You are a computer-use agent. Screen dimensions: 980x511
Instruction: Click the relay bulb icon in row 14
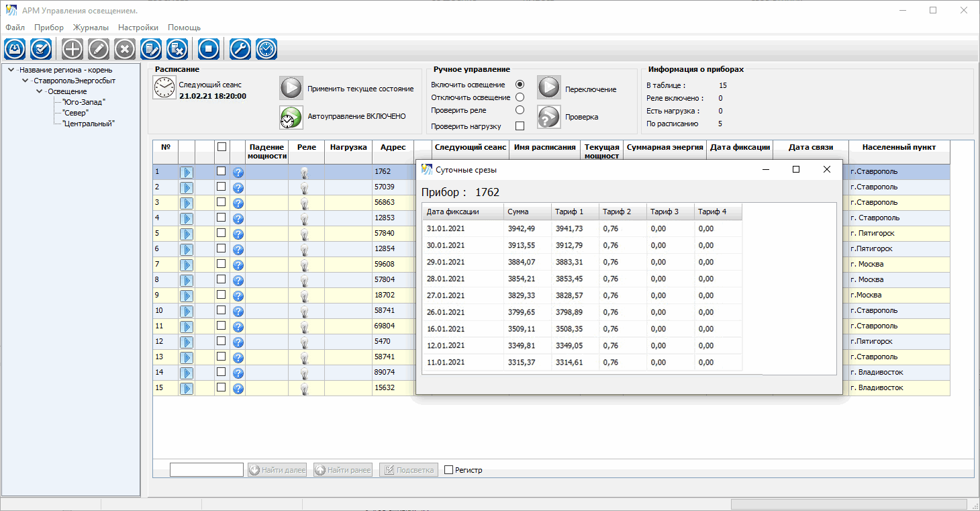click(x=304, y=373)
